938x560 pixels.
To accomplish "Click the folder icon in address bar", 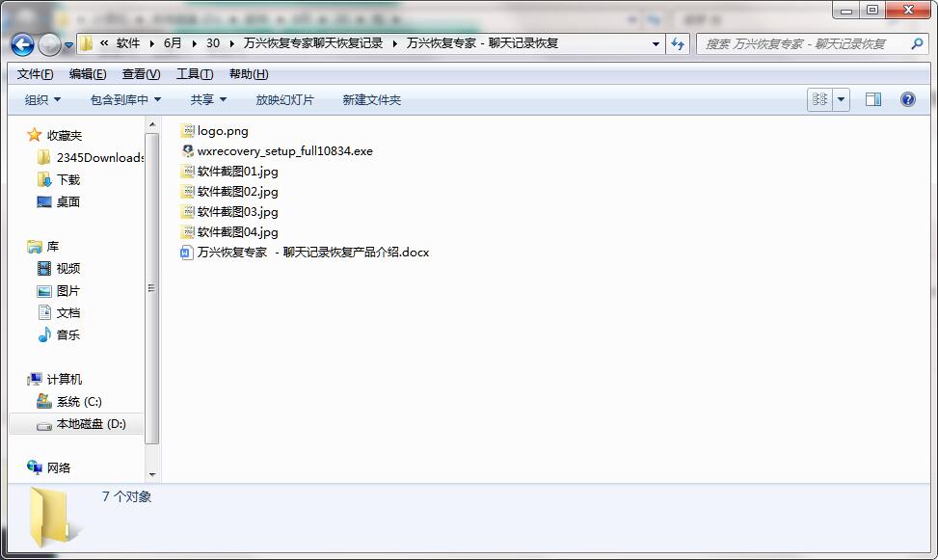I will [87, 43].
